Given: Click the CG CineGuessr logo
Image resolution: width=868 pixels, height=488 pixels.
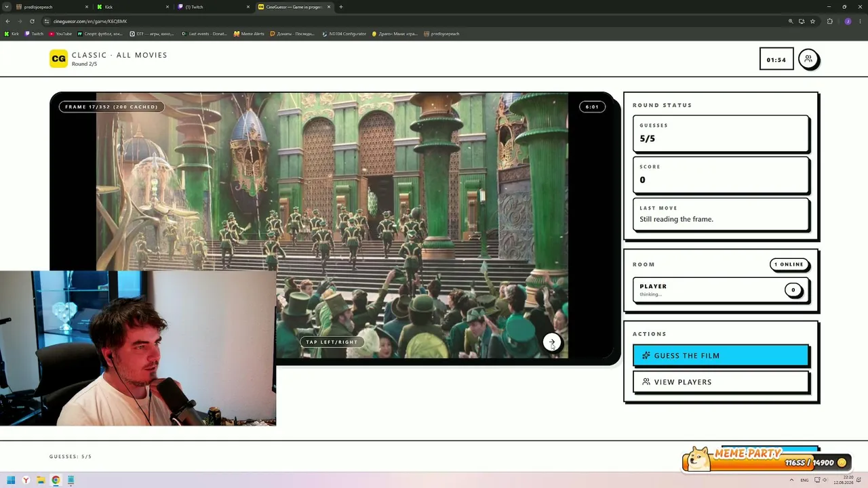Looking at the screenshot, I should pos(58,59).
